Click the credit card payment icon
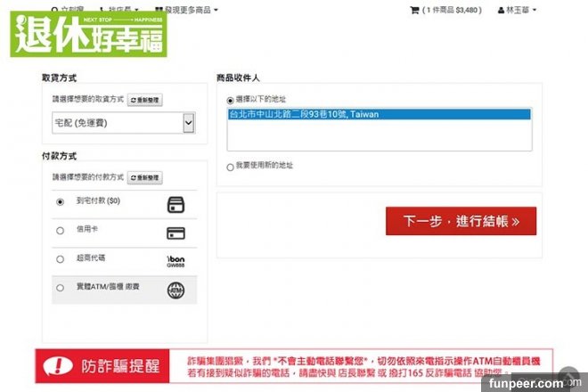The image size is (588, 392). [x=176, y=233]
